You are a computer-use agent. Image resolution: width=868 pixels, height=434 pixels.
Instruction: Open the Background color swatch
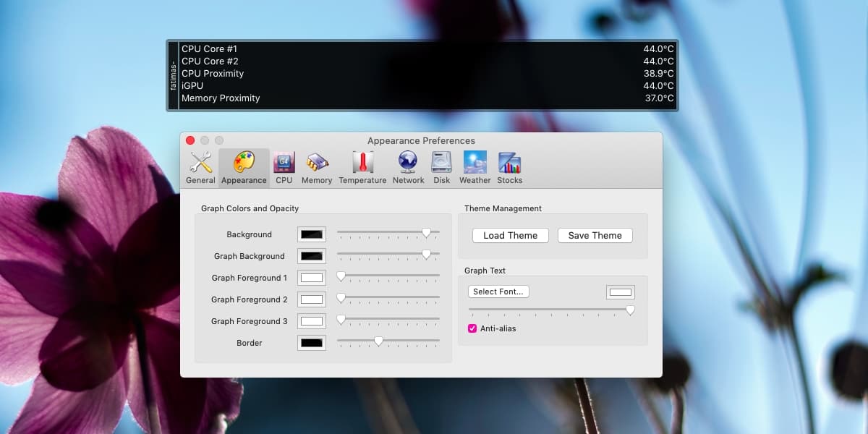click(312, 234)
